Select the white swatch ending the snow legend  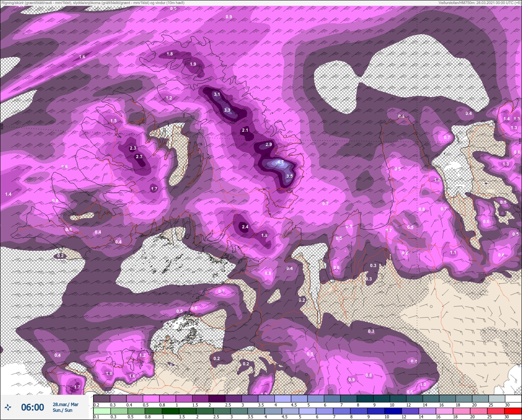tap(513, 398)
